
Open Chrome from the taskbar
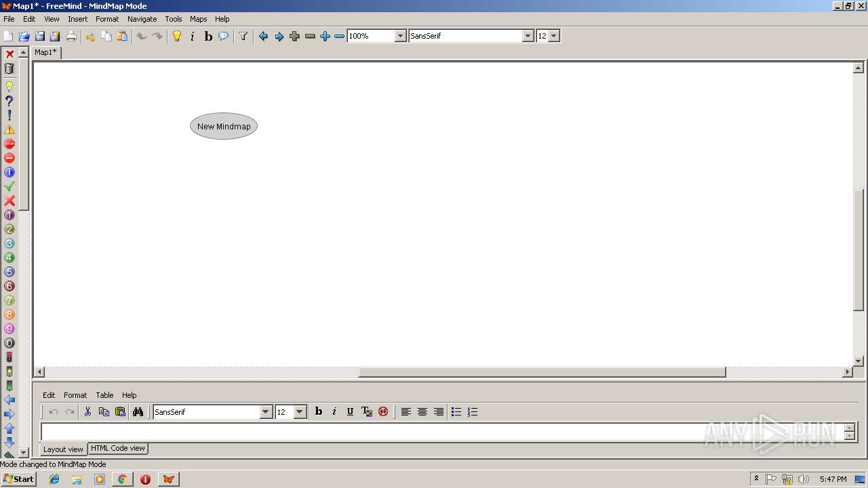(x=122, y=479)
